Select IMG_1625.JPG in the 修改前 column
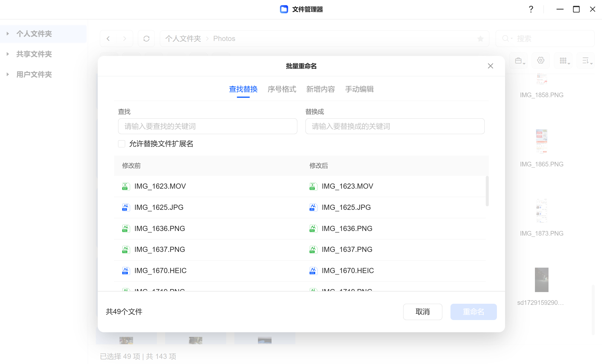This screenshot has height=364, width=602. click(x=159, y=207)
